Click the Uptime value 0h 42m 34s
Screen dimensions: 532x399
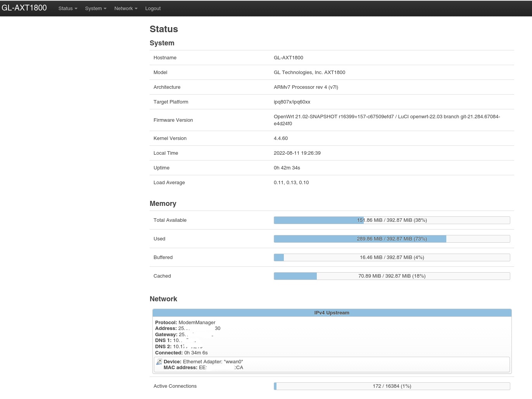pyautogui.click(x=287, y=168)
